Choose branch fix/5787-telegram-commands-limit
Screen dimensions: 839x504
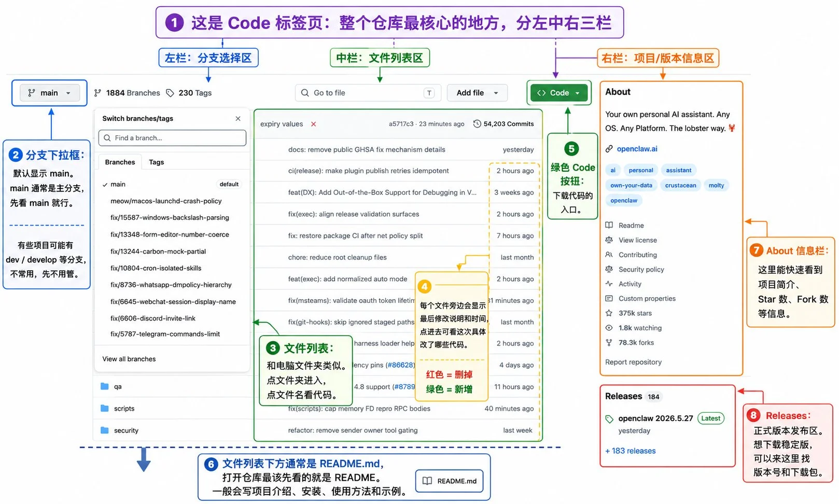165,334
